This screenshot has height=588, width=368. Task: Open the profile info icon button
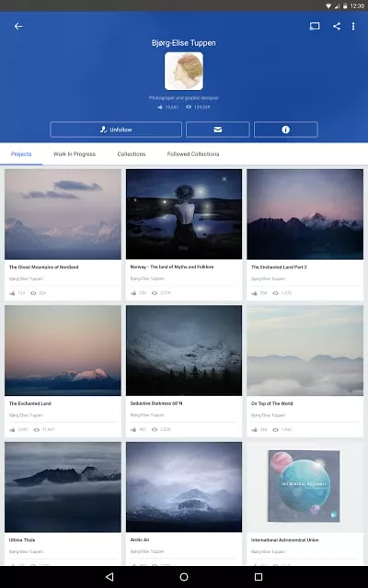(x=286, y=130)
